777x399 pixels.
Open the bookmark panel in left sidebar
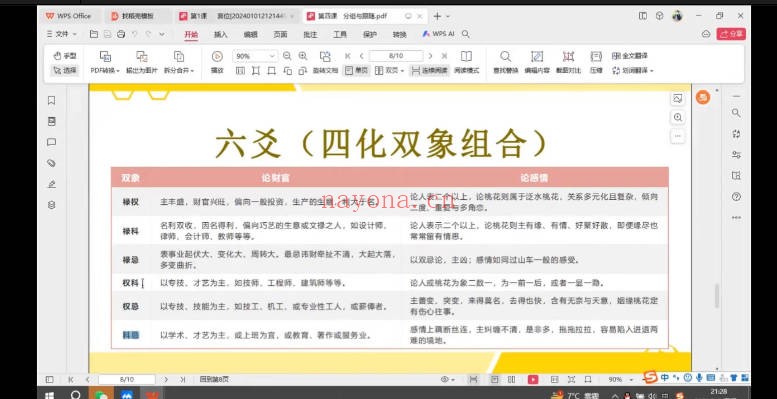pyautogui.click(x=52, y=101)
